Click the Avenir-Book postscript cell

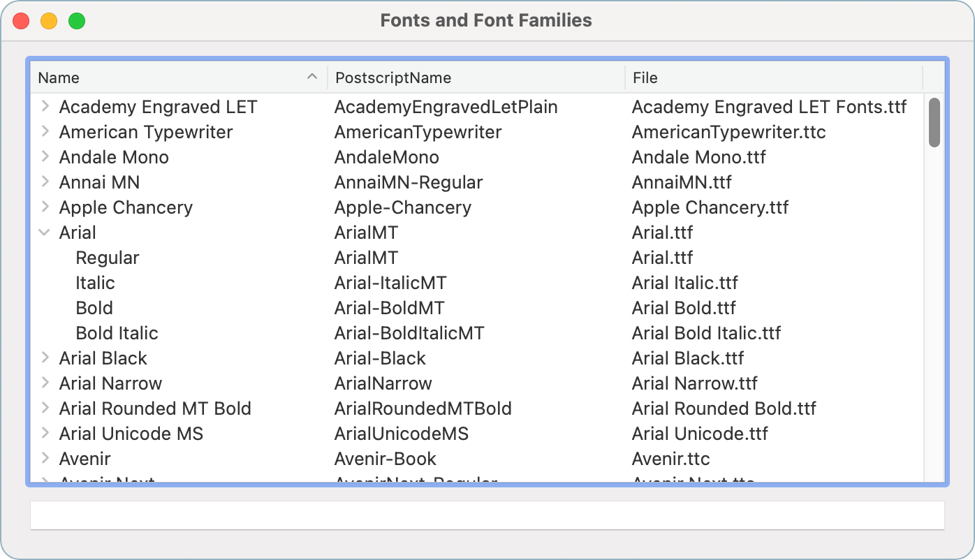pos(386,459)
